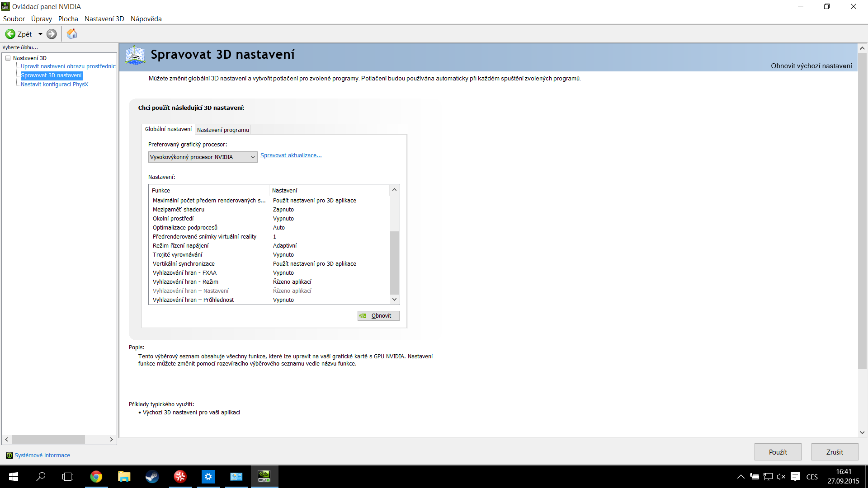Image resolution: width=868 pixels, height=488 pixels.
Task: Switch to the Nastavení programu tab
Action: pyautogui.click(x=223, y=130)
